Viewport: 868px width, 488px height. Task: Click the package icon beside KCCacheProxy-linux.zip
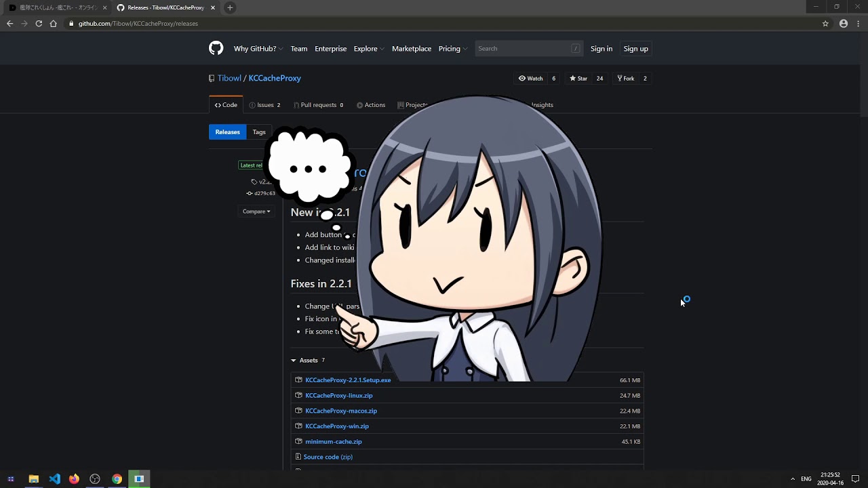(x=298, y=395)
